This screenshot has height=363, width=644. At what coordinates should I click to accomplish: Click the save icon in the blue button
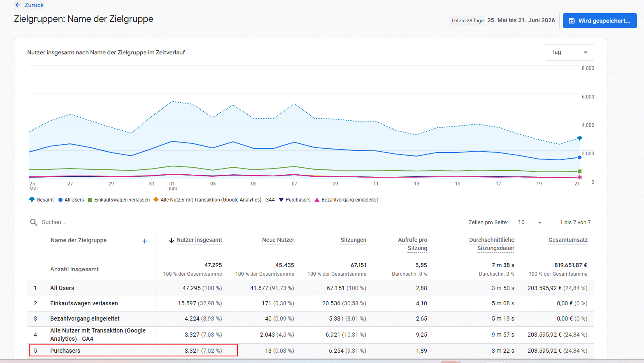[572, 21]
